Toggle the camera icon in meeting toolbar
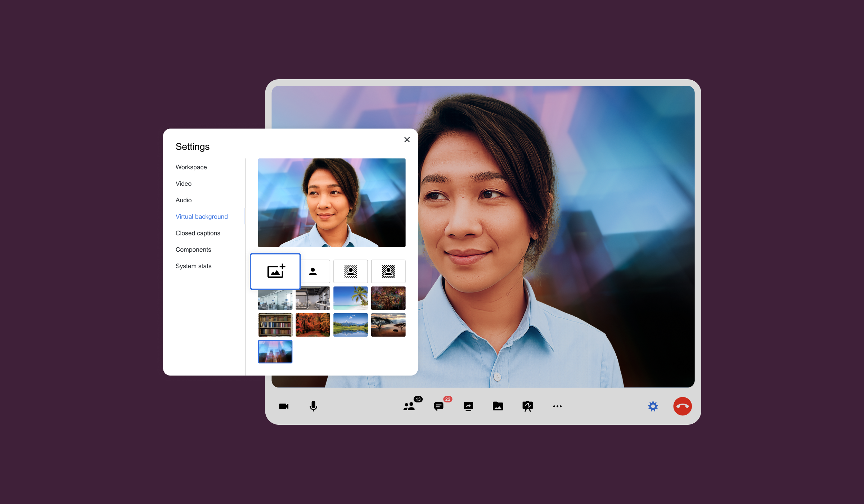 [284, 406]
